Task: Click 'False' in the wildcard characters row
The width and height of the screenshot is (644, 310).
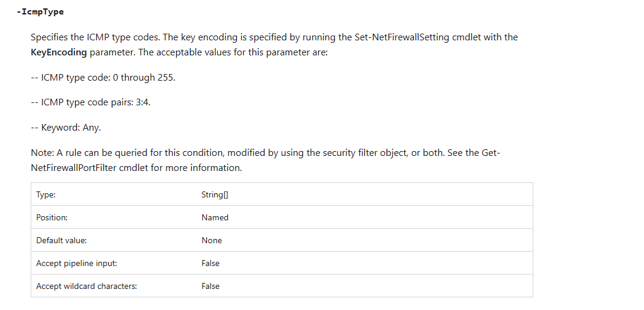Action: pyautogui.click(x=210, y=286)
